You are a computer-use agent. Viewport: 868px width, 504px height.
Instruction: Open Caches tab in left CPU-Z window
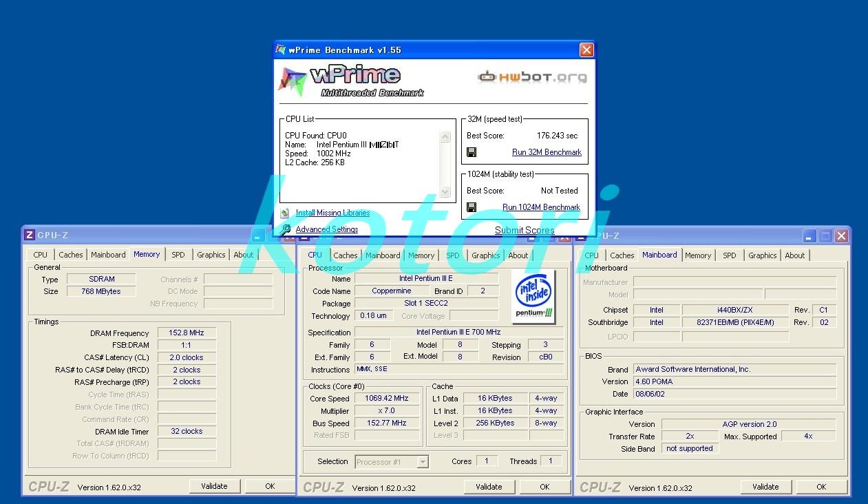click(x=70, y=255)
